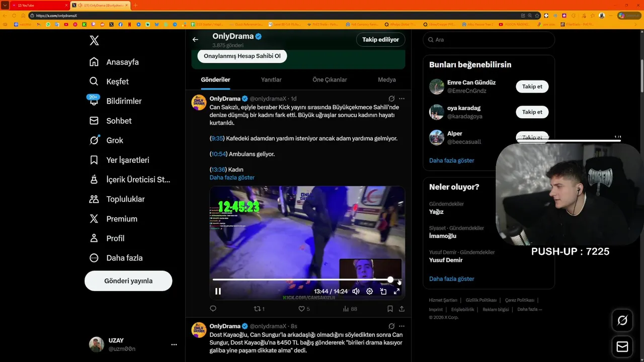Click Onaylanmış Hesap Sahibi Ol button
Screen dimensions: 644x362
tap(242, 56)
